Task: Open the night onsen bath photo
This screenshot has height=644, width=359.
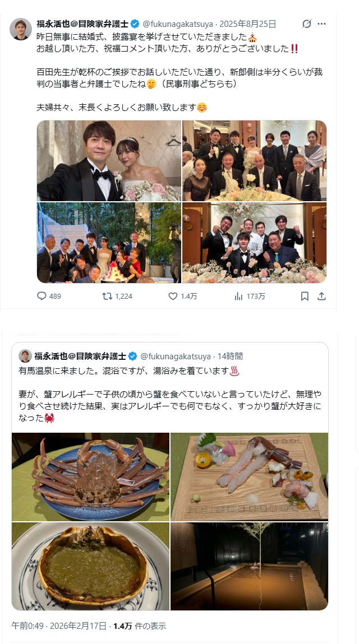Action: click(x=249, y=567)
